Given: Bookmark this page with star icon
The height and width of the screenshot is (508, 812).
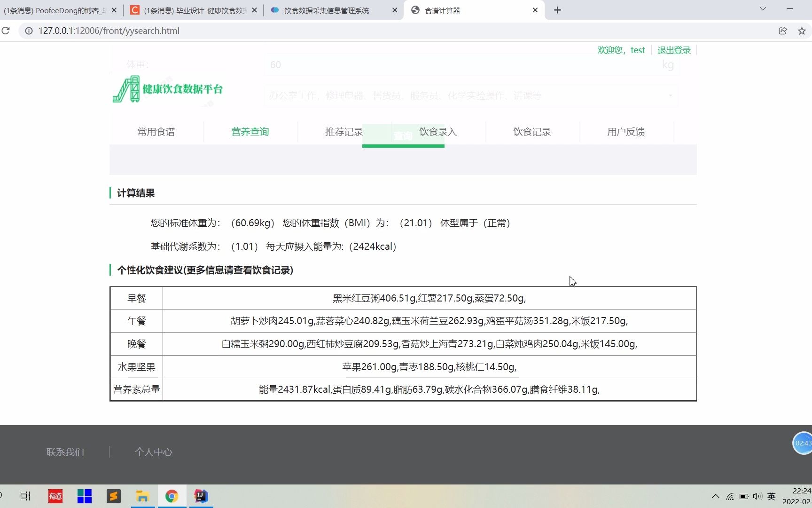Looking at the screenshot, I should [x=802, y=31].
